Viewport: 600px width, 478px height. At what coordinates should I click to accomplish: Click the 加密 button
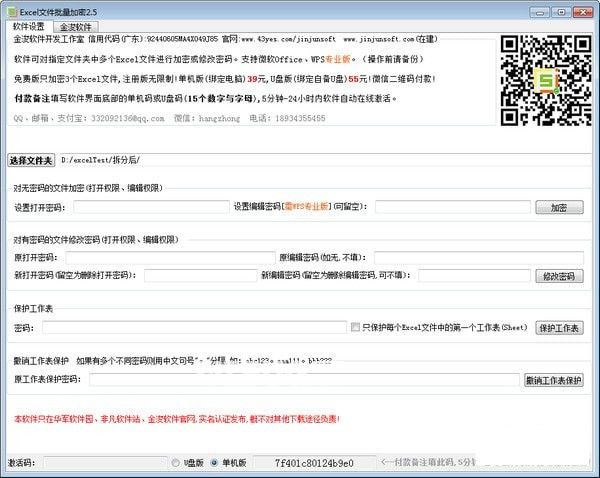point(559,207)
